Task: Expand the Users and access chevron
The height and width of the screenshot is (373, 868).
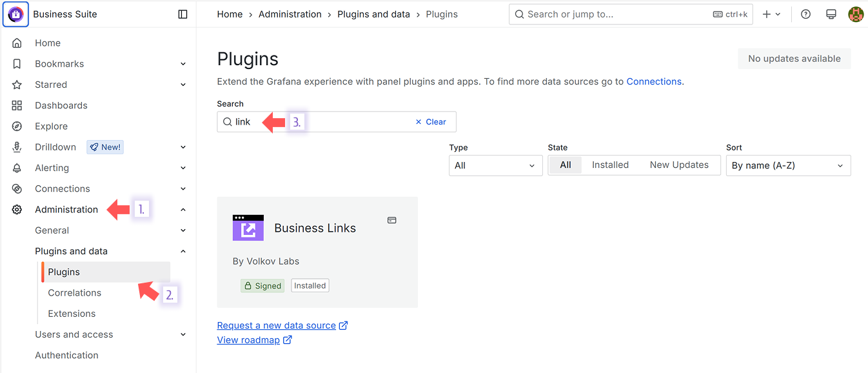Action: click(183, 334)
